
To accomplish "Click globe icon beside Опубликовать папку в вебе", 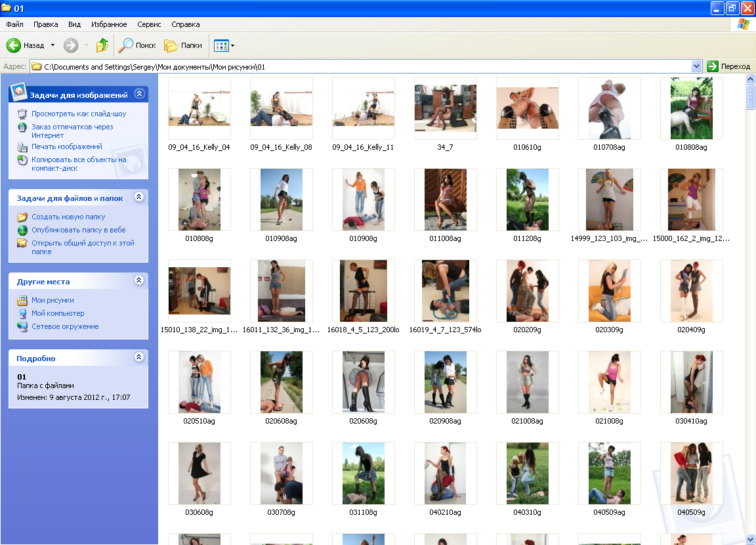I will click(22, 230).
